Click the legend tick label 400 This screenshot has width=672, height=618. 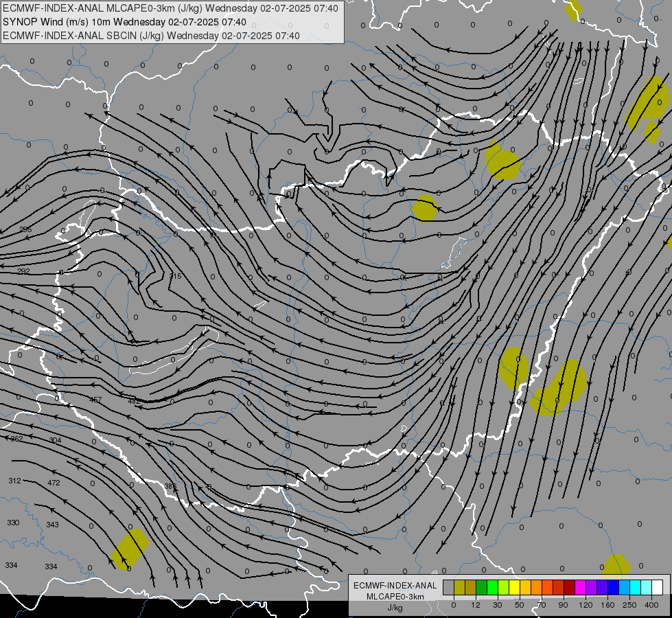pos(651,605)
